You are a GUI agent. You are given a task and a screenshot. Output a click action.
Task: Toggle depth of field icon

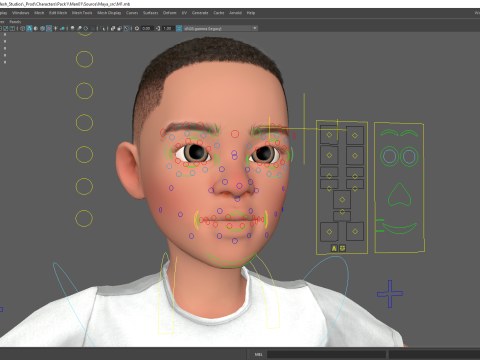pyautogui.click(x=92, y=28)
